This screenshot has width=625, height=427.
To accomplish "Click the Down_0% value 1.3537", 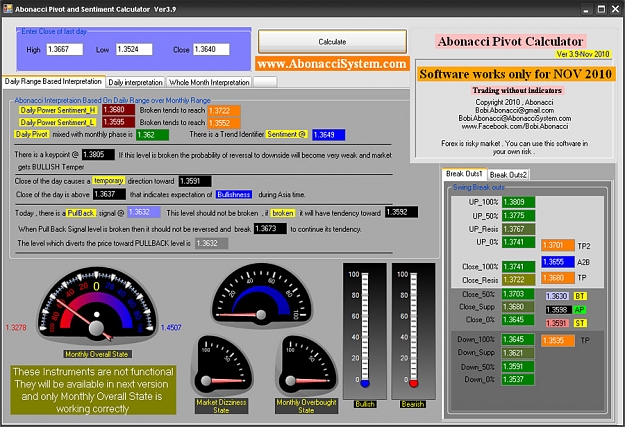I will pyautogui.click(x=518, y=380).
